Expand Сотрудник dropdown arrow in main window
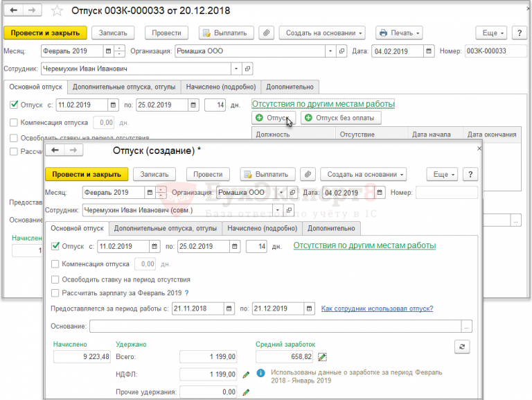Image resolution: width=532 pixels, height=400 pixels. click(x=236, y=69)
